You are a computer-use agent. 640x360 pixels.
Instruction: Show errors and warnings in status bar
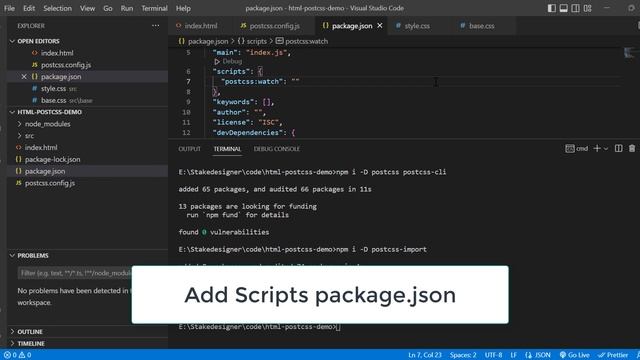(x=17, y=355)
